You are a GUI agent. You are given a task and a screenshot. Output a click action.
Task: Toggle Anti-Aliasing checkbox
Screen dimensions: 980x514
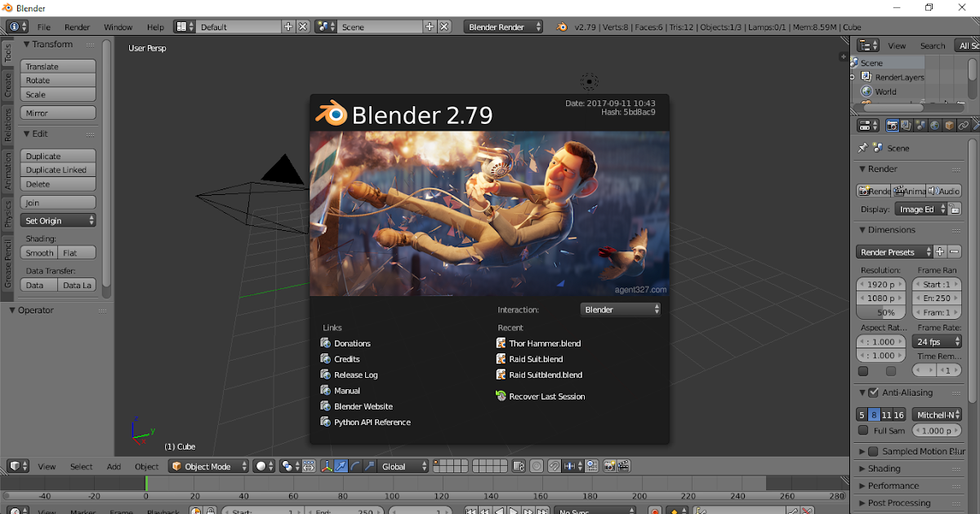[x=873, y=393]
